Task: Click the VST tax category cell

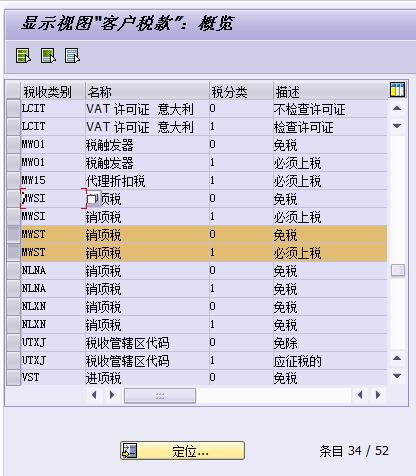Action: pos(53,378)
